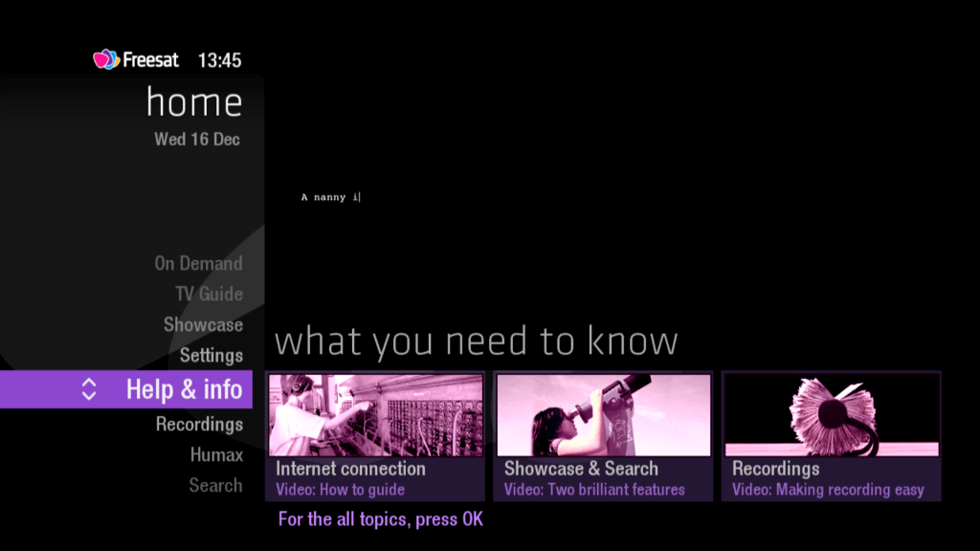Open 'Video: Two brilliant features' link
This screenshot has width=980, height=551.
point(594,490)
